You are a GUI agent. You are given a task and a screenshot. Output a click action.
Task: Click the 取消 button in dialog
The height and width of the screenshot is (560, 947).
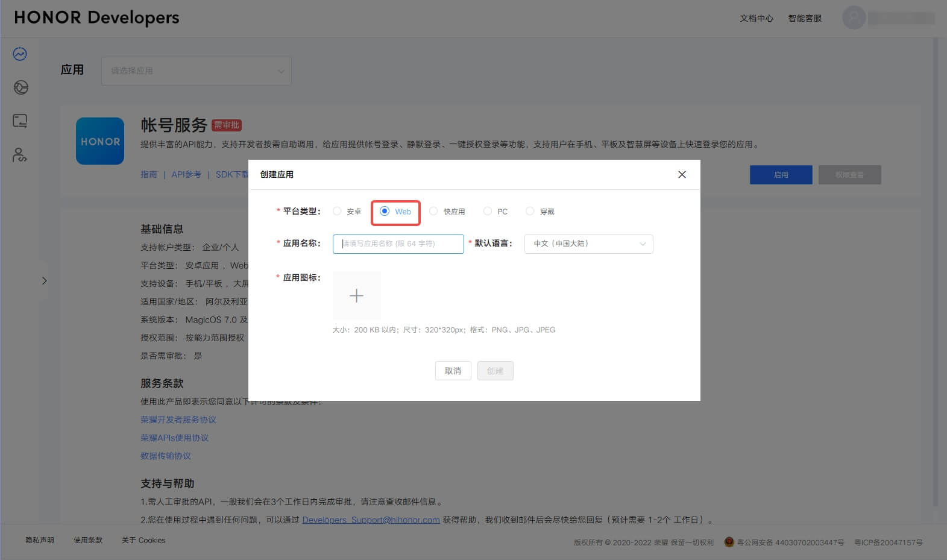(453, 371)
